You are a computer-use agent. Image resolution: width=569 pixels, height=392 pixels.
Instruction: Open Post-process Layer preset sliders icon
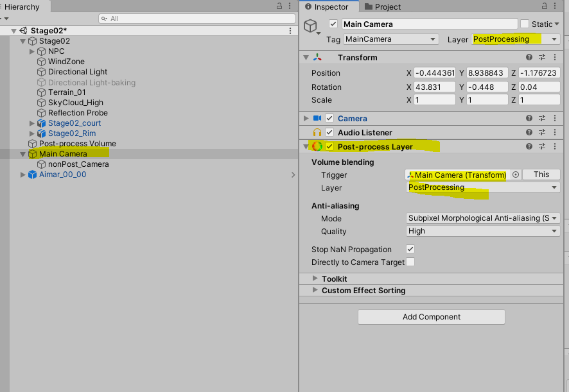542,146
